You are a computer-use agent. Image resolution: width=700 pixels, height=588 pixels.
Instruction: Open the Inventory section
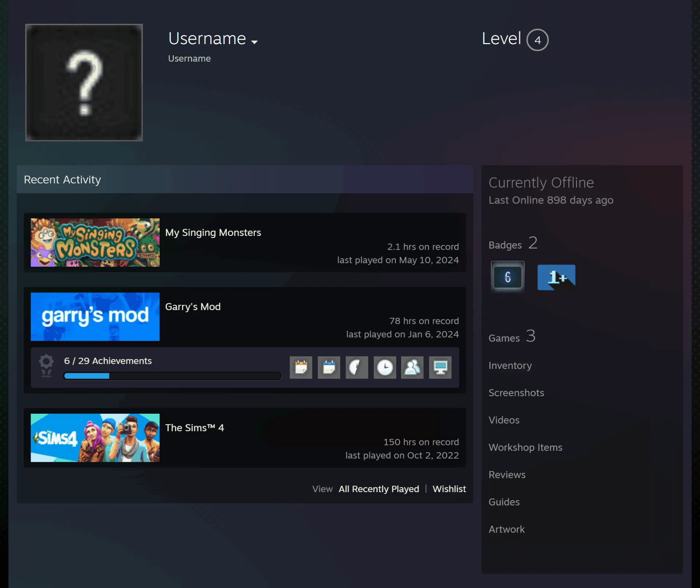[x=510, y=365]
